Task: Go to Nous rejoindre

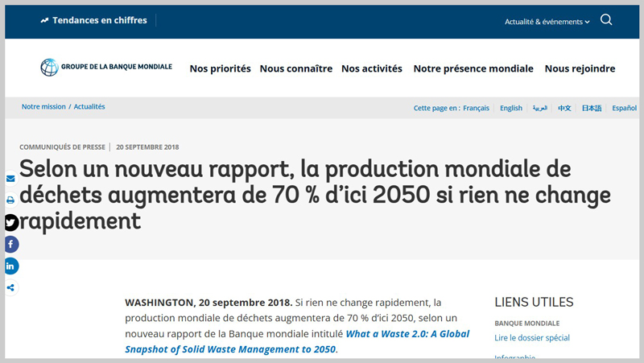Action: point(580,69)
